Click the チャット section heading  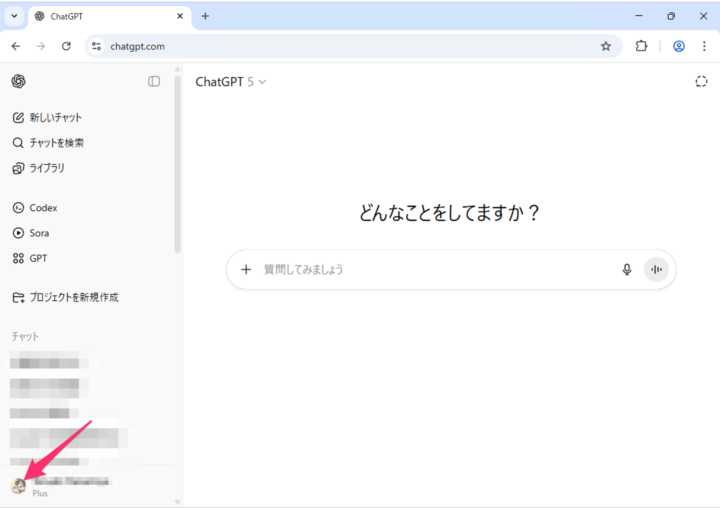click(25, 336)
